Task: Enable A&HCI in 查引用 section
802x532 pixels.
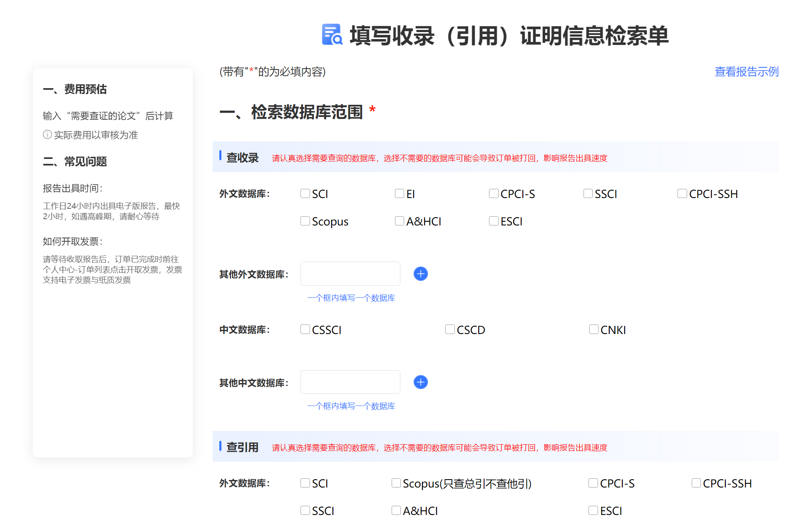Action: (x=396, y=510)
